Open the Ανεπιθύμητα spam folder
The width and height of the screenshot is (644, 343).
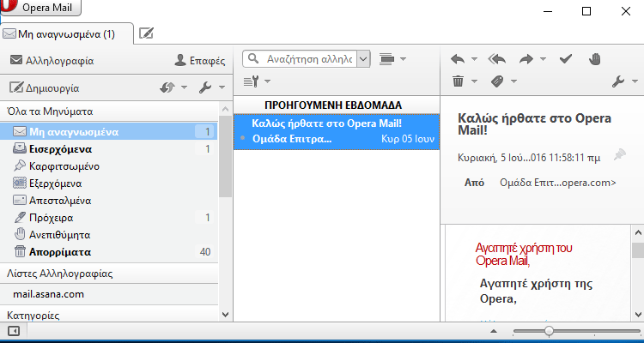(x=109, y=235)
